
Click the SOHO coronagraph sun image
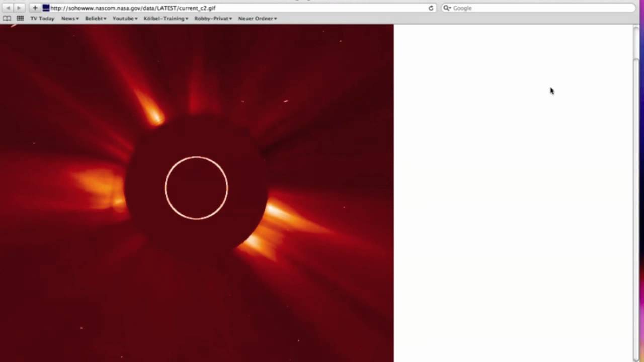coord(197,193)
